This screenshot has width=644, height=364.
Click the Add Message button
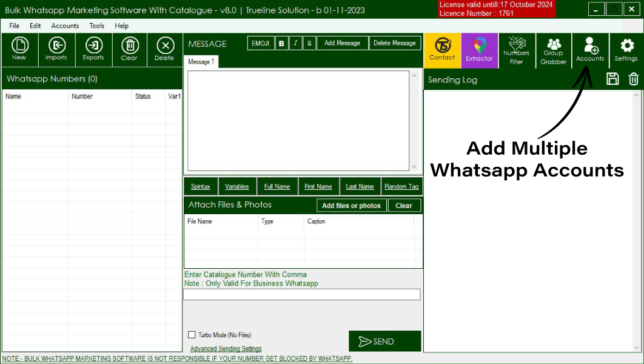point(342,43)
